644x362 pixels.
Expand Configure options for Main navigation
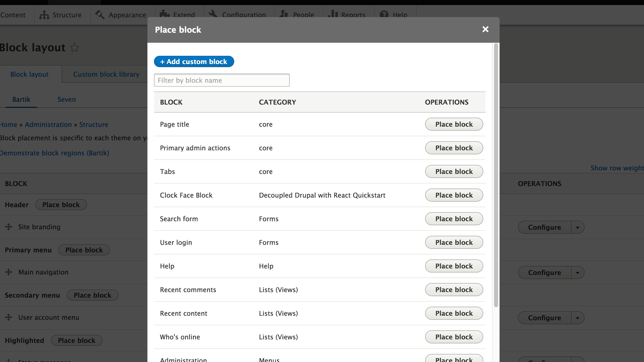click(x=578, y=272)
